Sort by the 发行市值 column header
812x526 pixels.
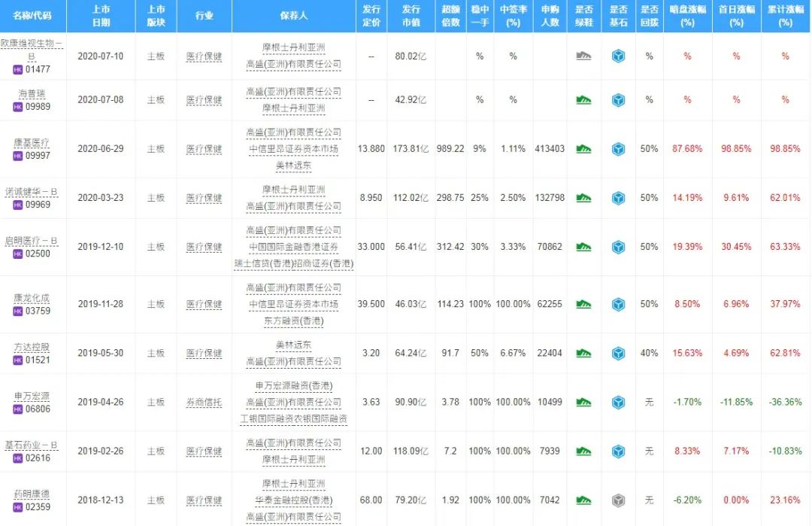point(411,16)
